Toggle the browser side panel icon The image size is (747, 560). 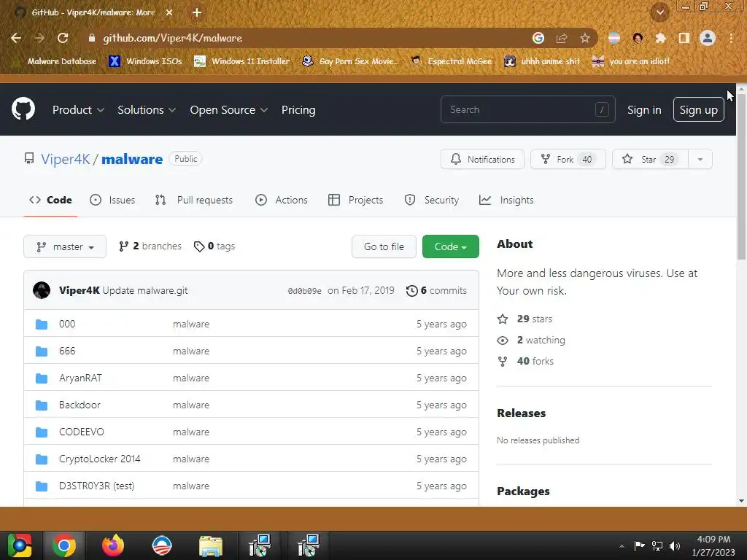coord(684,38)
